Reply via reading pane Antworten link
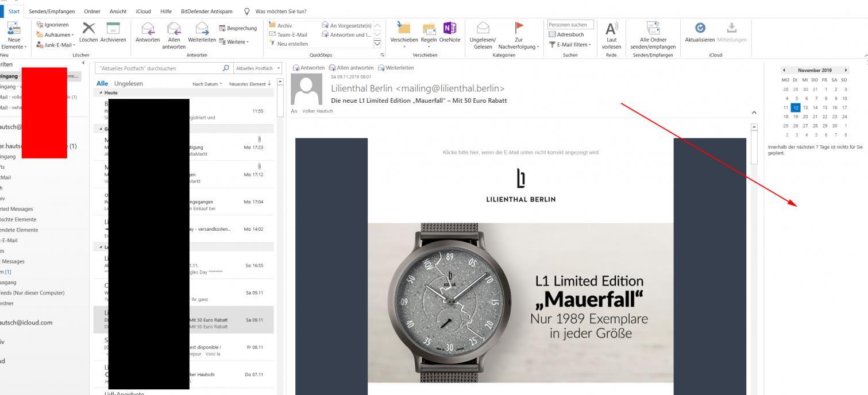 coord(310,68)
